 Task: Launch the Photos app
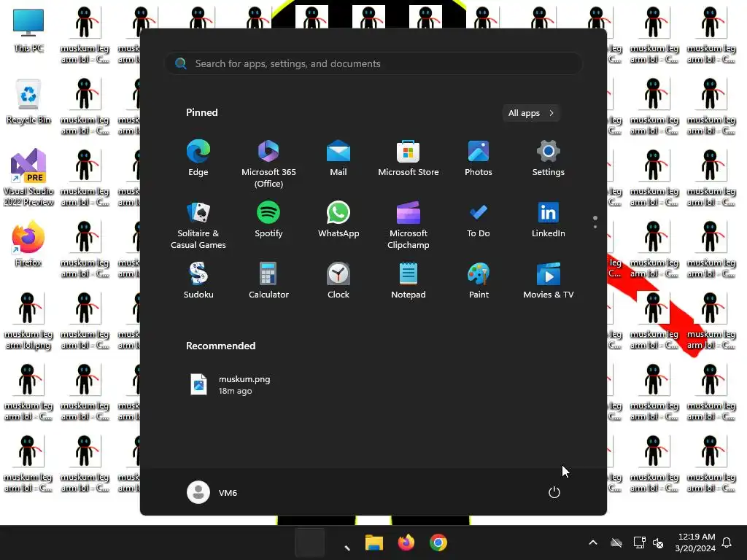[x=479, y=158]
